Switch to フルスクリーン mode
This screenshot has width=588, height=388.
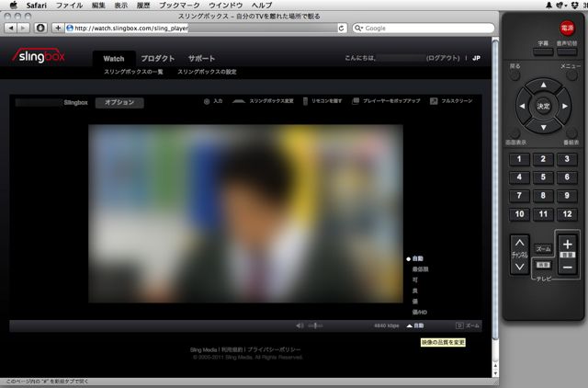[x=451, y=101]
